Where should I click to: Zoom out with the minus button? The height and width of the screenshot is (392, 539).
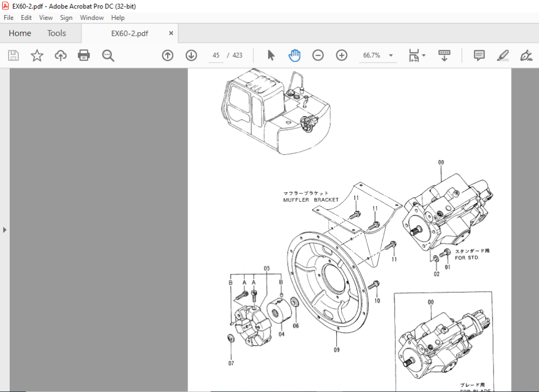tap(318, 56)
